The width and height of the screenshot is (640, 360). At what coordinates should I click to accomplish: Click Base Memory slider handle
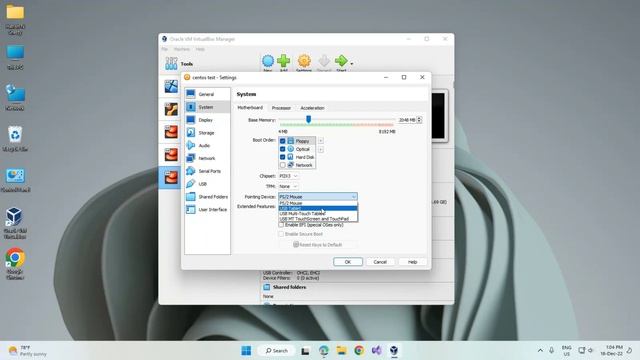(x=309, y=119)
